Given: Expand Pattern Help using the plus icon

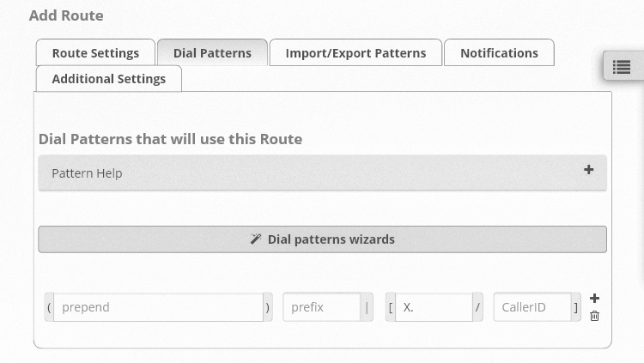Looking at the screenshot, I should pos(588,170).
